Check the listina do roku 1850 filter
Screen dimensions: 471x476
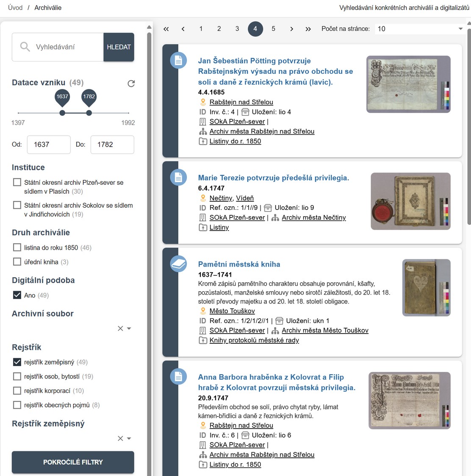pyautogui.click(x=17, y=248)
